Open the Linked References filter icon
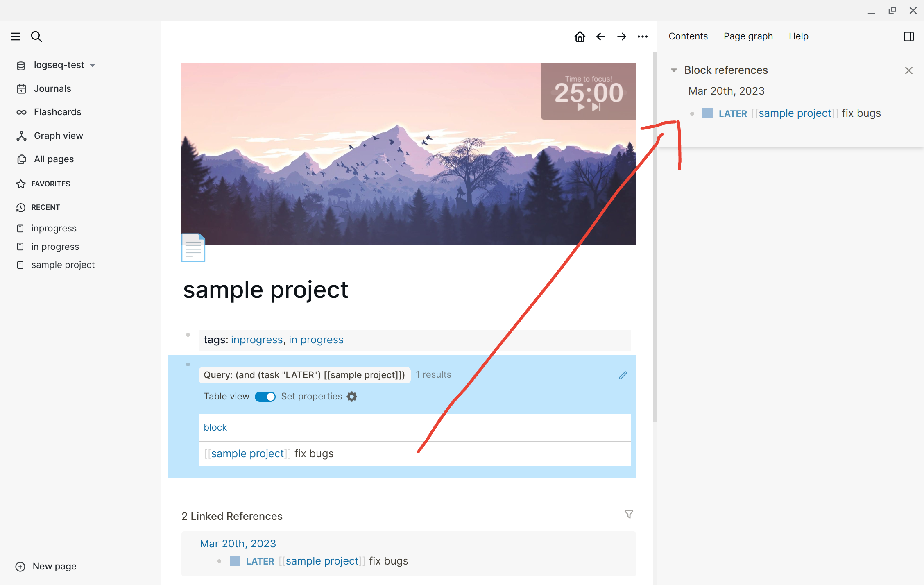This screenshot has height=585, width=924. pyautogui.click(x=629, y=514)
